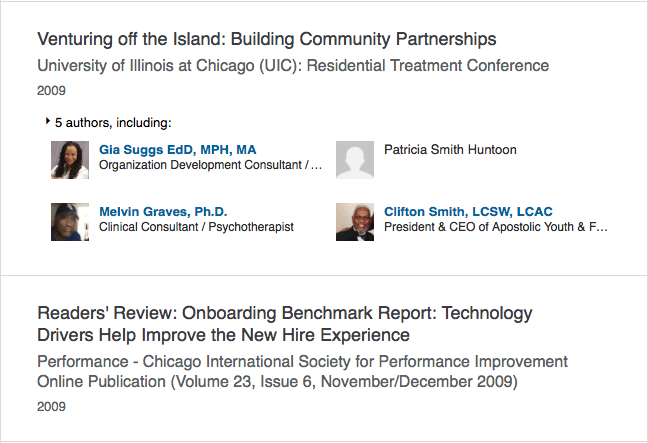Click University of Illinois at Chicago conference subtitle
648x443 pixels.
[293, 66]
